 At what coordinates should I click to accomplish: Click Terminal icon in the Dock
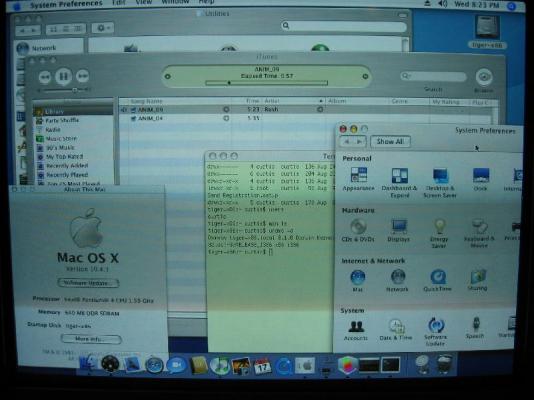(391, 365)
